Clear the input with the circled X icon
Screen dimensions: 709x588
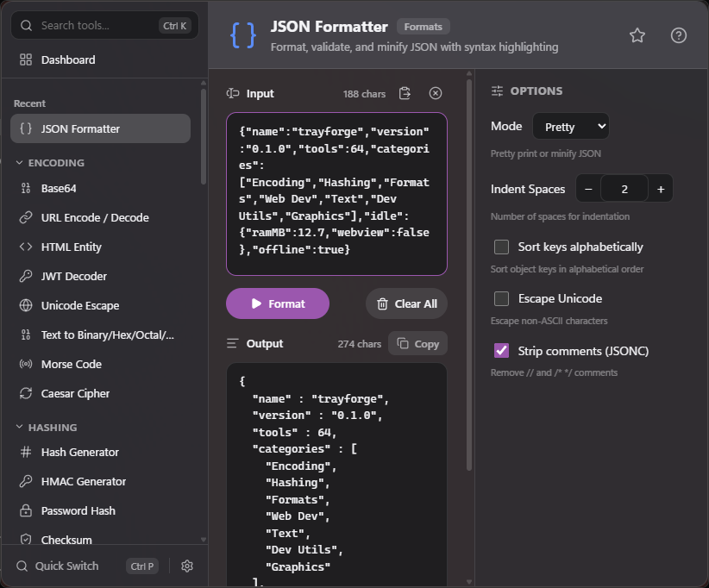click(x=436, y=94)
